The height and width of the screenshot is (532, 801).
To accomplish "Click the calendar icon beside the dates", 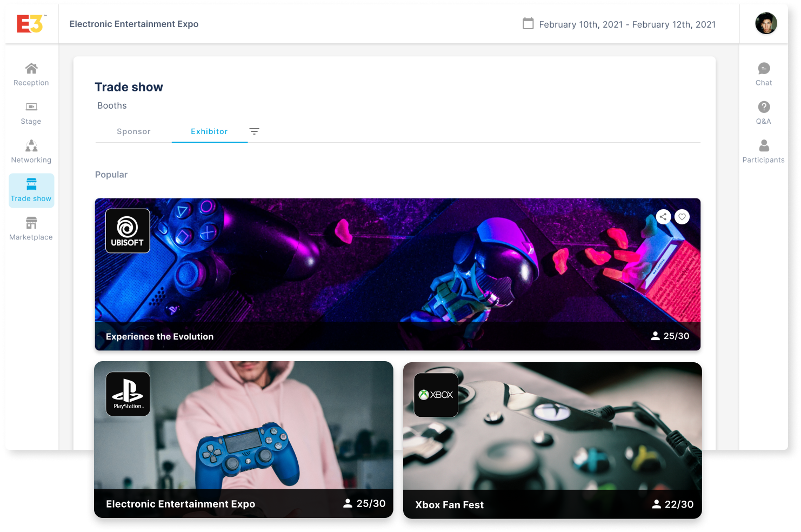I will click(x=528, y=24).
